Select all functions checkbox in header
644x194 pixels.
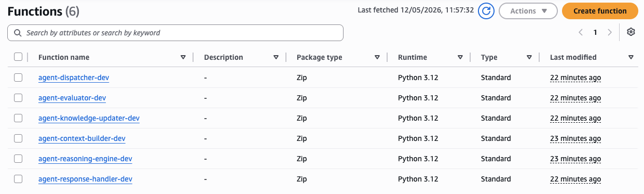(18, 57)
